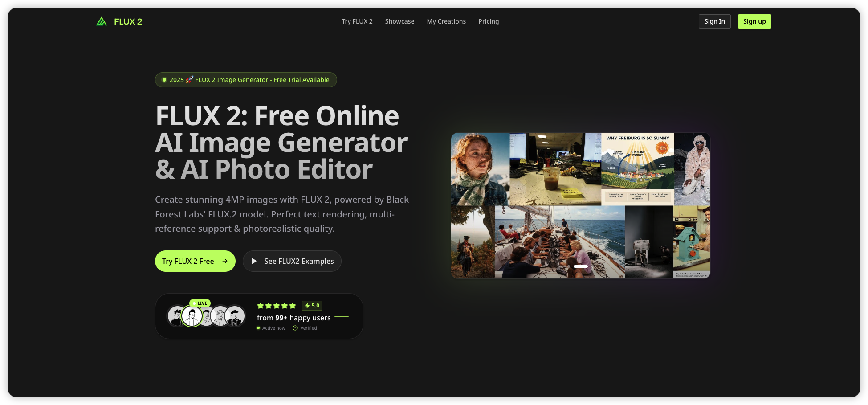Click the lightning bolt 5.0 rating badge
The width and height of the screenshot is (868, 405).
312,306
